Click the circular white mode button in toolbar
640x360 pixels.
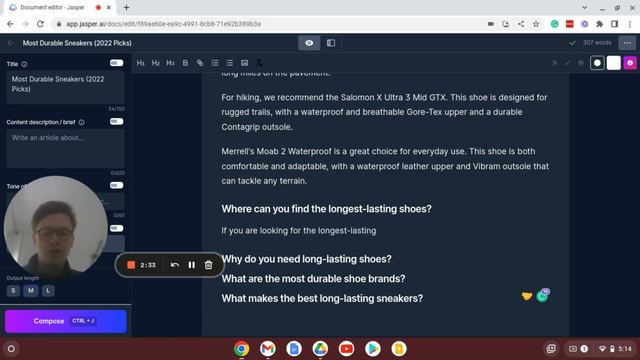point(597,63)
